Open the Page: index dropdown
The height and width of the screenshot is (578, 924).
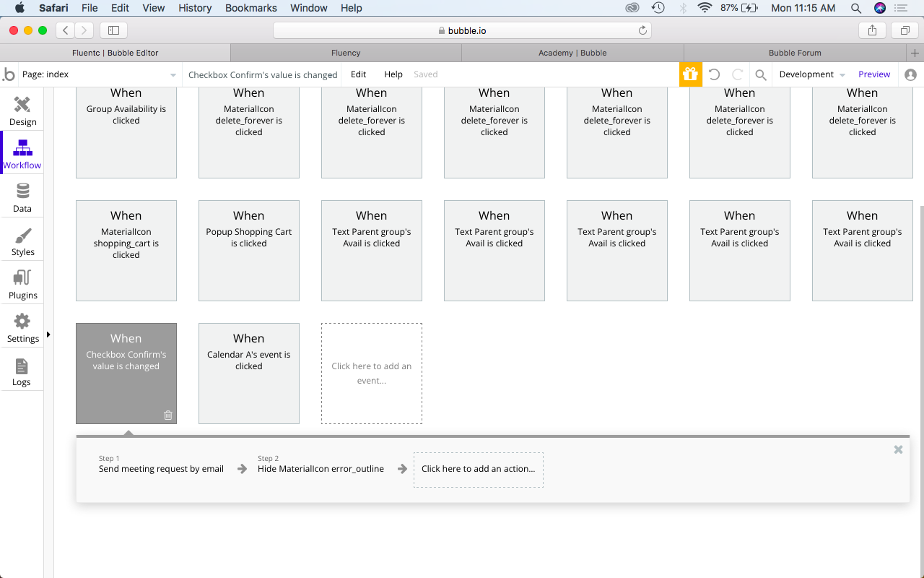(x=100, y=74)
